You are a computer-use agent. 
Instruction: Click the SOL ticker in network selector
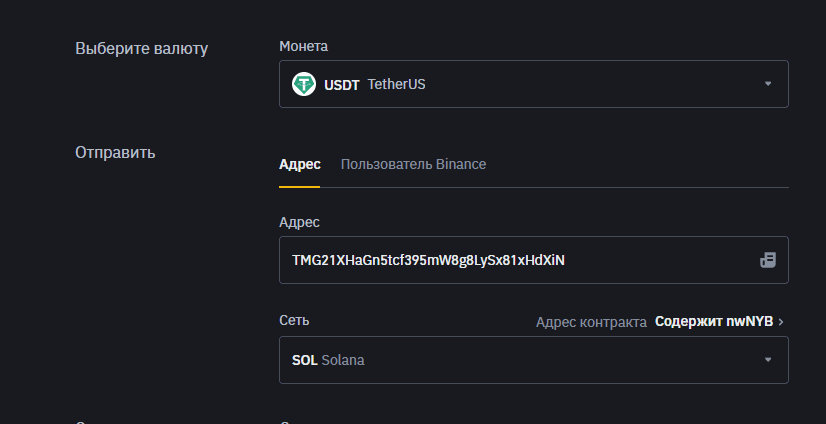(304, 360)
